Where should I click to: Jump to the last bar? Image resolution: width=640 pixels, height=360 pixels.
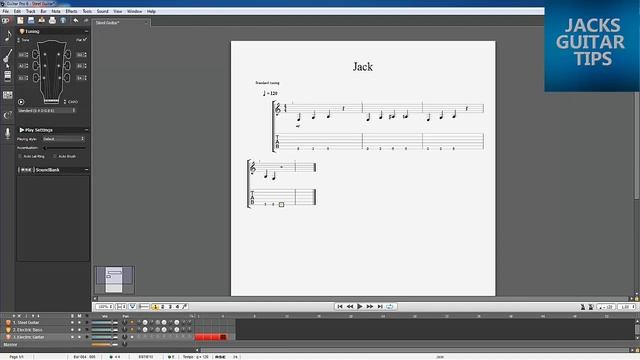tap(380, 307)
